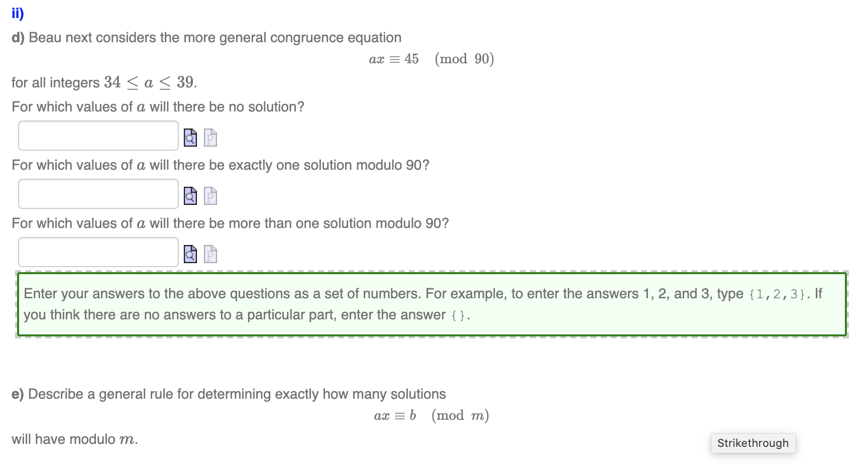Click the text 'for all integers 34 ≤ a ≤ 39'
Image resolution: width=868 pixels, height=473 pixels.
(103, 82)
